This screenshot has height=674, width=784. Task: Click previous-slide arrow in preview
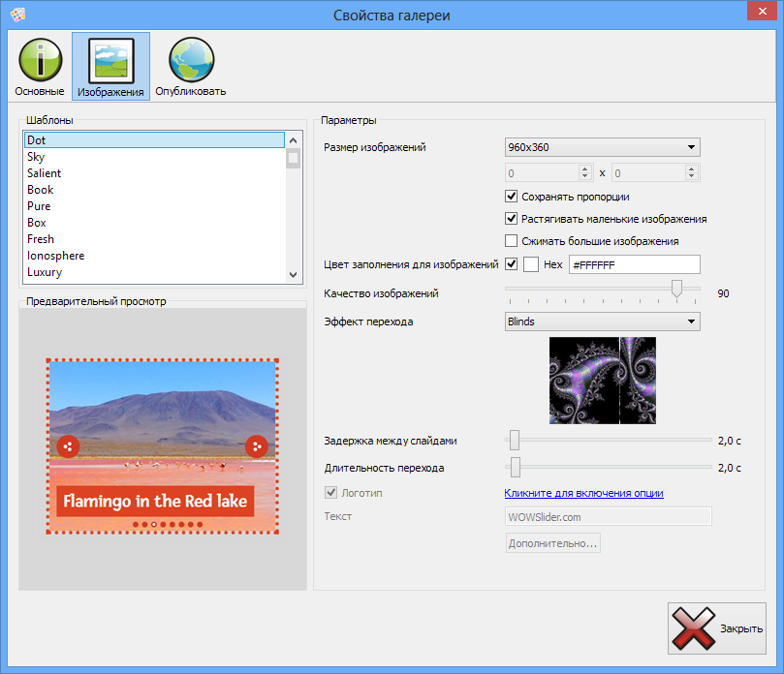pyautogui.click(x=68, y=446)
